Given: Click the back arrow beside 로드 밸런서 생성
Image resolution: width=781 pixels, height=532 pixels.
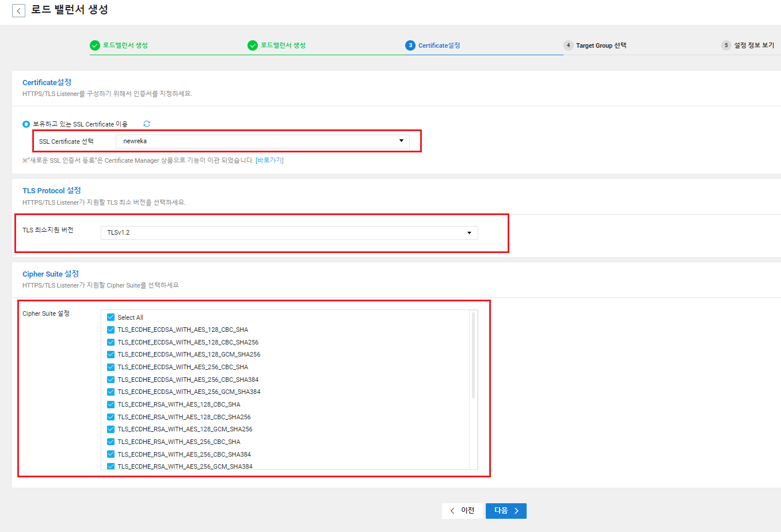Looking at the screenshot, I should coord(18,10).
